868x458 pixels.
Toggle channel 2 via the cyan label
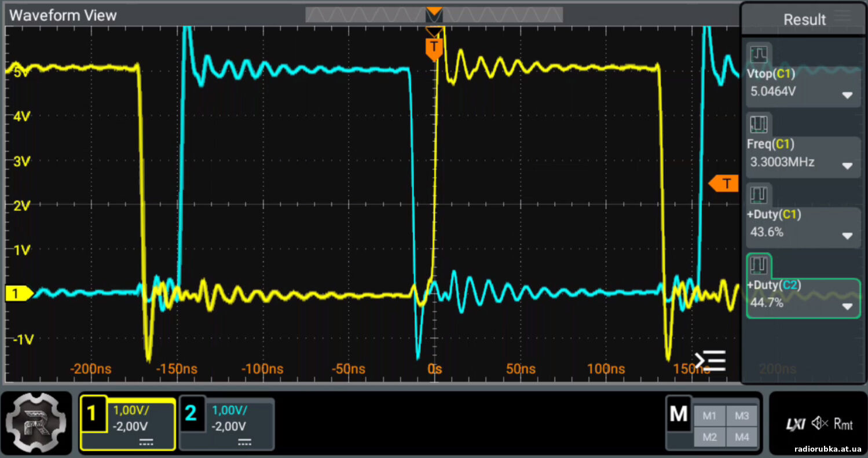[192, 413]
